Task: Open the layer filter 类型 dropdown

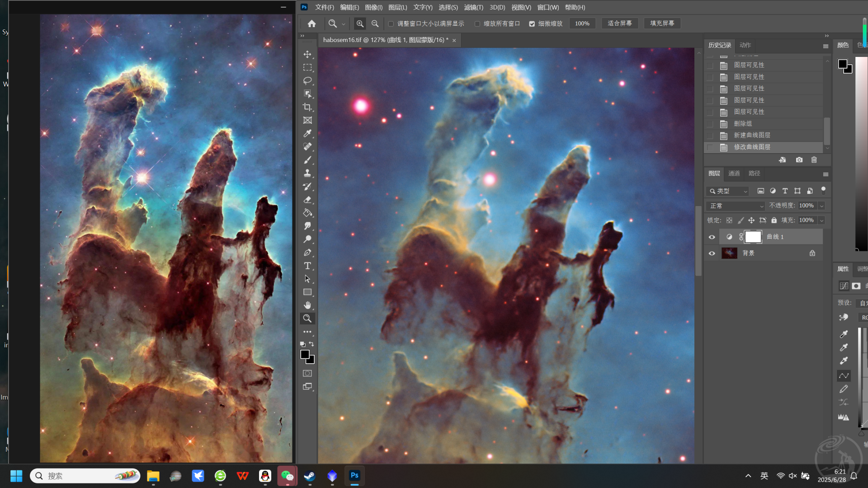Action: click(728, 191)
